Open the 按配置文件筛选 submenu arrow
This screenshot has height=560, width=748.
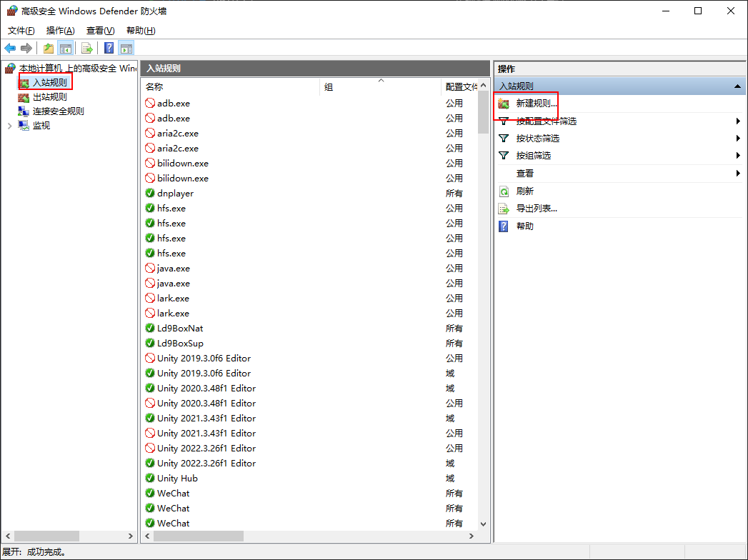738,121
